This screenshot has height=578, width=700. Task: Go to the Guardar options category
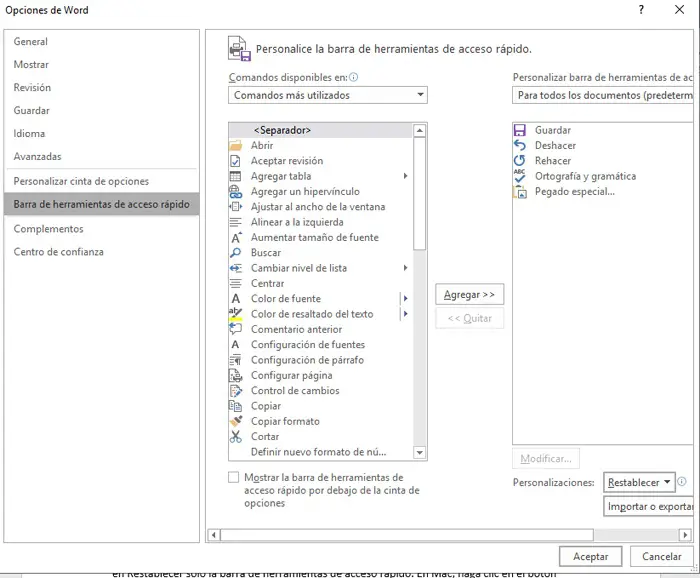(x=102, y=111)
